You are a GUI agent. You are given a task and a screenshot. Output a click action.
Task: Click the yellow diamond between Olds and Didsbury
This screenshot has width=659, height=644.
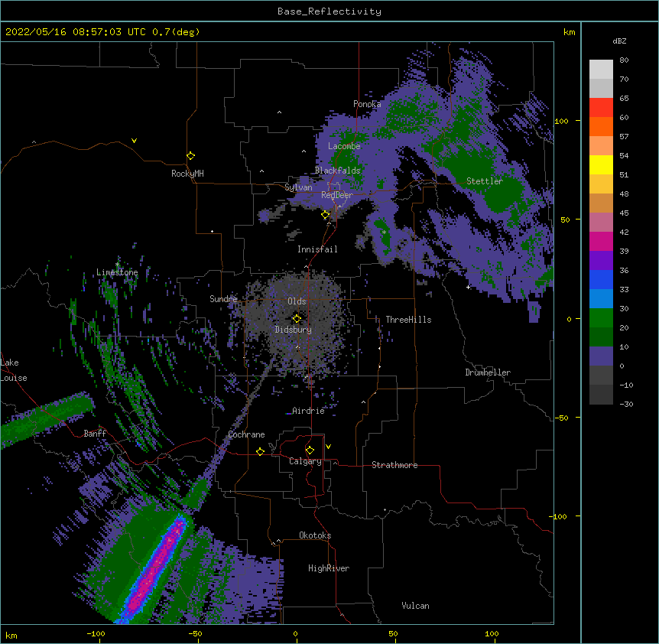pyautogui.click(x=297, y=319)
